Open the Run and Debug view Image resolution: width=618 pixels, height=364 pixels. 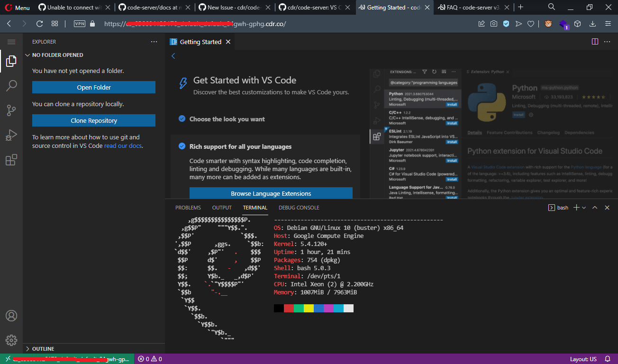[11, 136]
